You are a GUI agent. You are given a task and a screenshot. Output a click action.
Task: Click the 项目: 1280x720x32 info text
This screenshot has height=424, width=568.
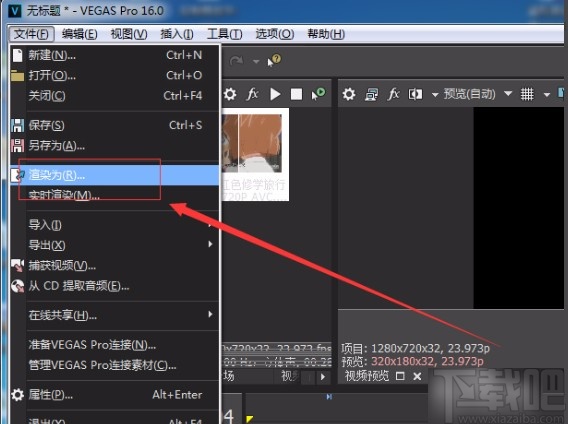(x=415, y=349)
